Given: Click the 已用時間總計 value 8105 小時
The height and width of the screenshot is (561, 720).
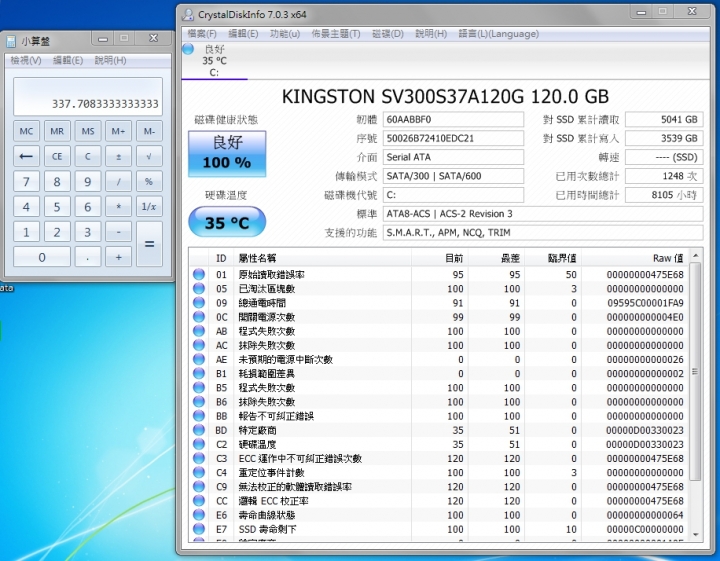Looking at the screenshot, I should click(x=664, y=195).
